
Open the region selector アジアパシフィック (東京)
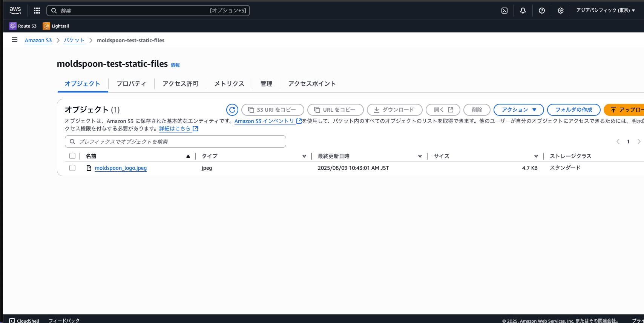tap(606, 11)
